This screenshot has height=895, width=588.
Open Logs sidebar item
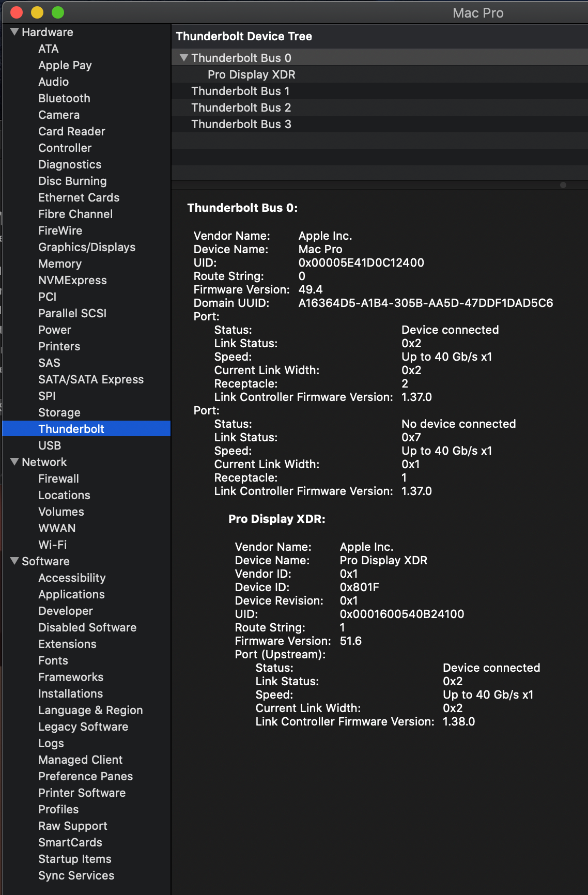pos(51,743)
